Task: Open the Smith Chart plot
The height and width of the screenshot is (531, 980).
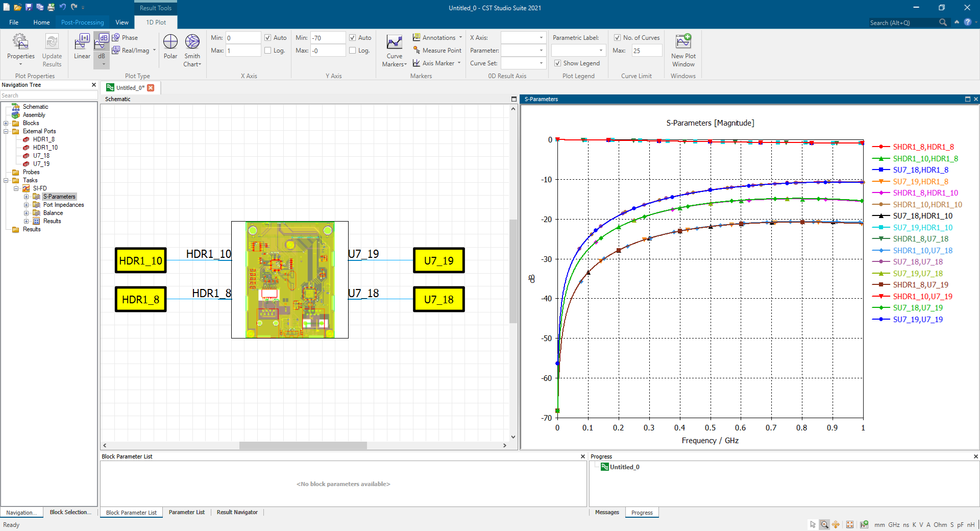Action: click(192, 50)
